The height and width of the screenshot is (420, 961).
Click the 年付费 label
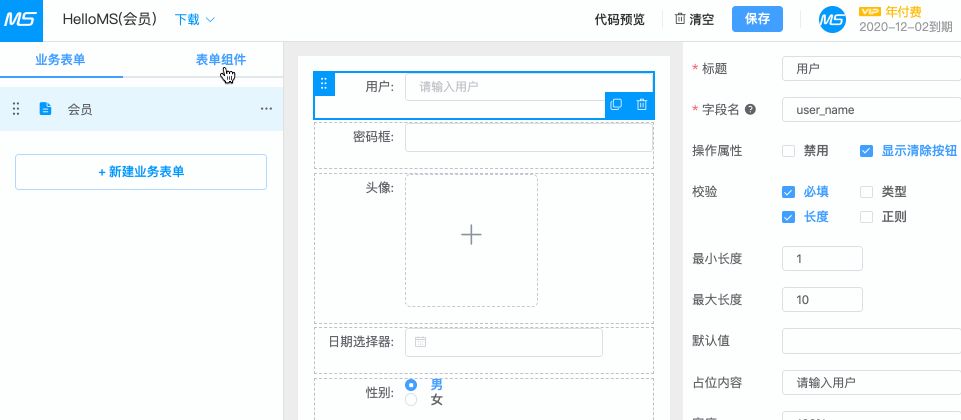(x=903, y=11)
